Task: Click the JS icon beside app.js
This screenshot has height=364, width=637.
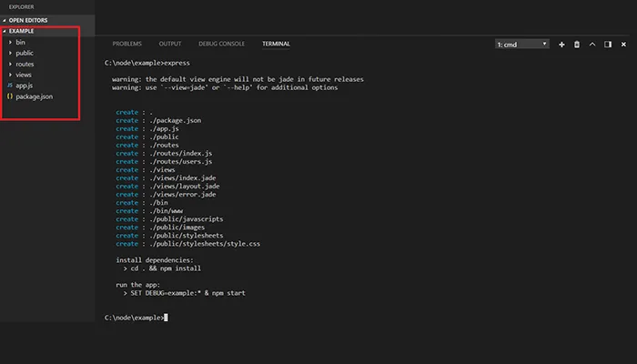Action: pos(10,86)
